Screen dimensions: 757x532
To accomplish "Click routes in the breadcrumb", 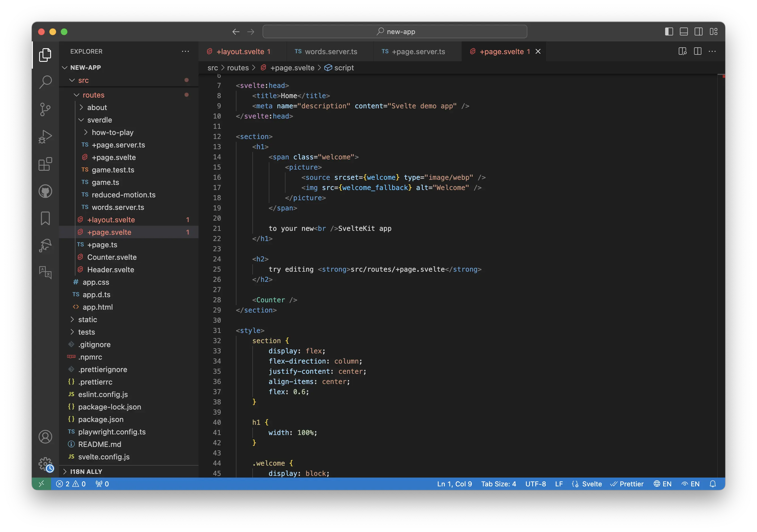I will (238, 68).
